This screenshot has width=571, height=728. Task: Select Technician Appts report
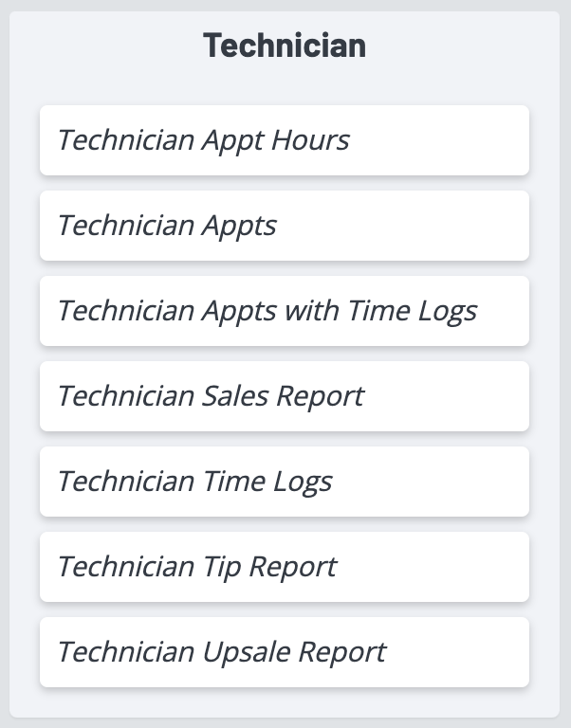point(284,226)
